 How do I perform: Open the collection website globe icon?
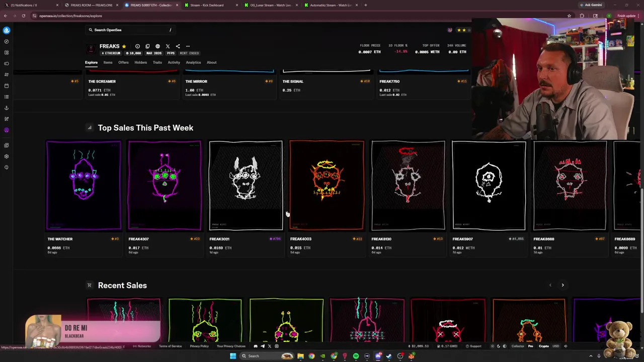tap(157, 46)
